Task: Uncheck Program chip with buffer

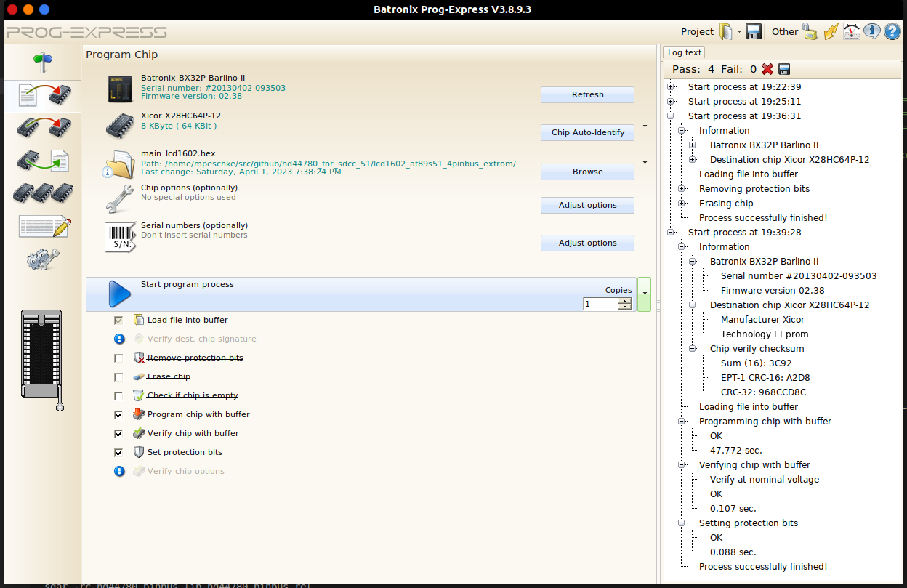Action: (118, 415)
